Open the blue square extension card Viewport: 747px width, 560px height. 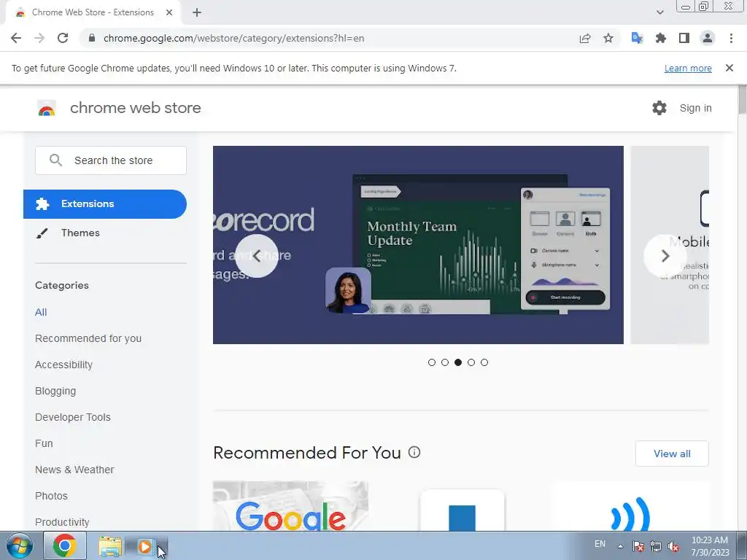click(462, 510)
